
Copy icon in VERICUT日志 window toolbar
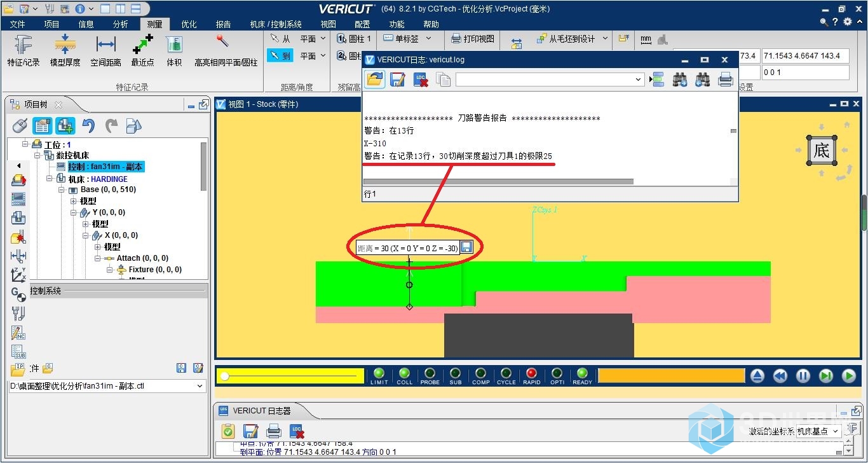444,79
